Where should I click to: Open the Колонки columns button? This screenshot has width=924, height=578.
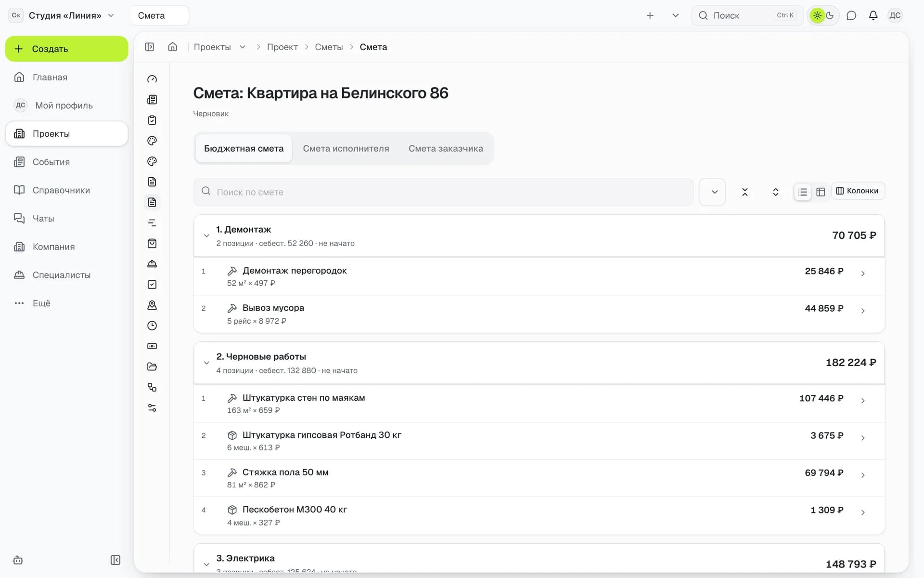coord(858,191)
